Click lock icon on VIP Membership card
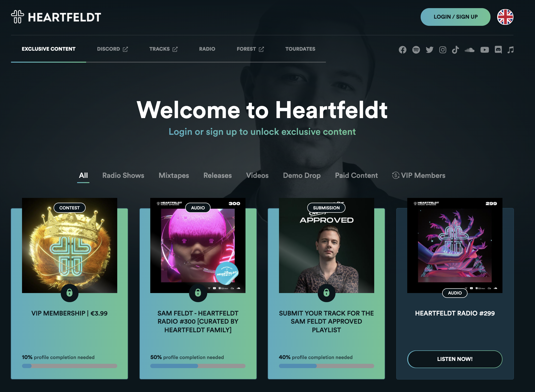The height and width of the screenshot is (392, 535). pos(69,293)
